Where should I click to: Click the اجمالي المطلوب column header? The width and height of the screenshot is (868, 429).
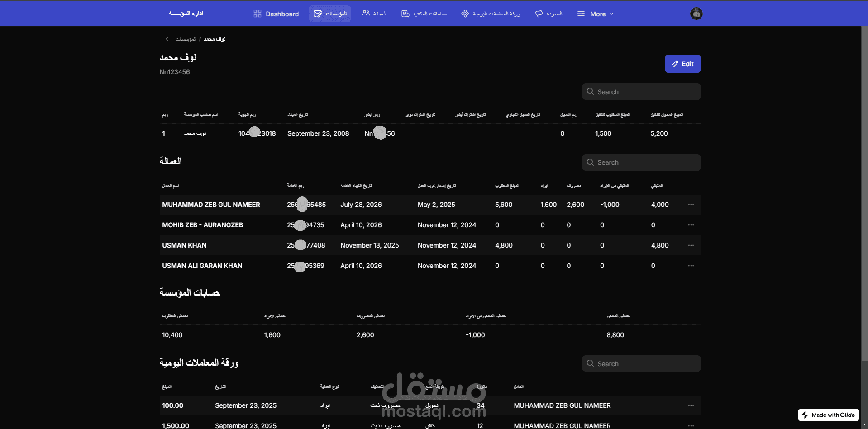click(175, 316)
